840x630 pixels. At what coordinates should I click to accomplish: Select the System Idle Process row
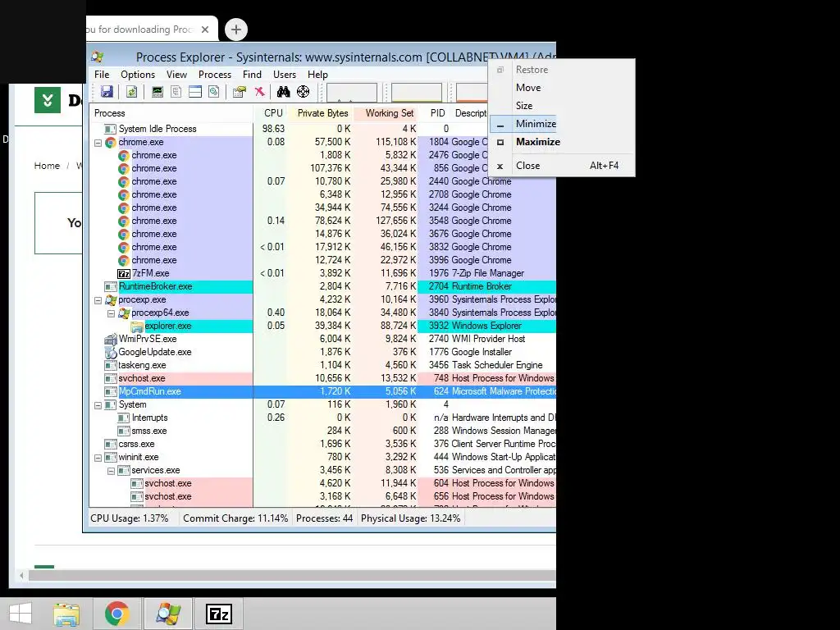coord(322,129)
